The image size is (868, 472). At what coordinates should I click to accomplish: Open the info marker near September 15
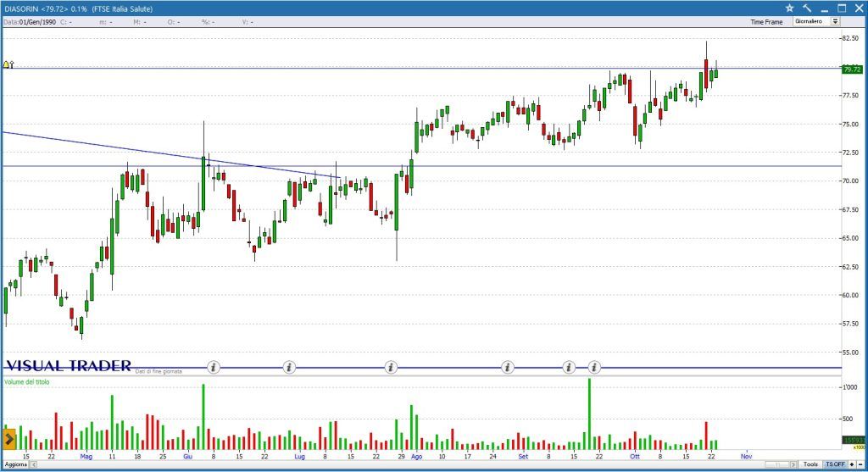(569, 367)
